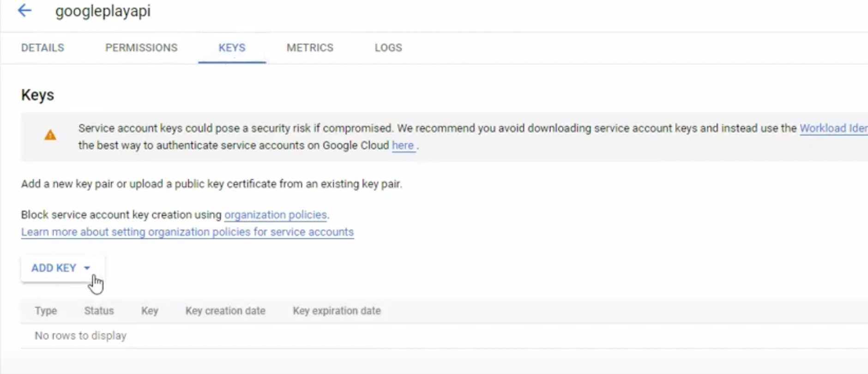Switch to the DETAILS tab
The image size is (868, 374).
[42, 48]
